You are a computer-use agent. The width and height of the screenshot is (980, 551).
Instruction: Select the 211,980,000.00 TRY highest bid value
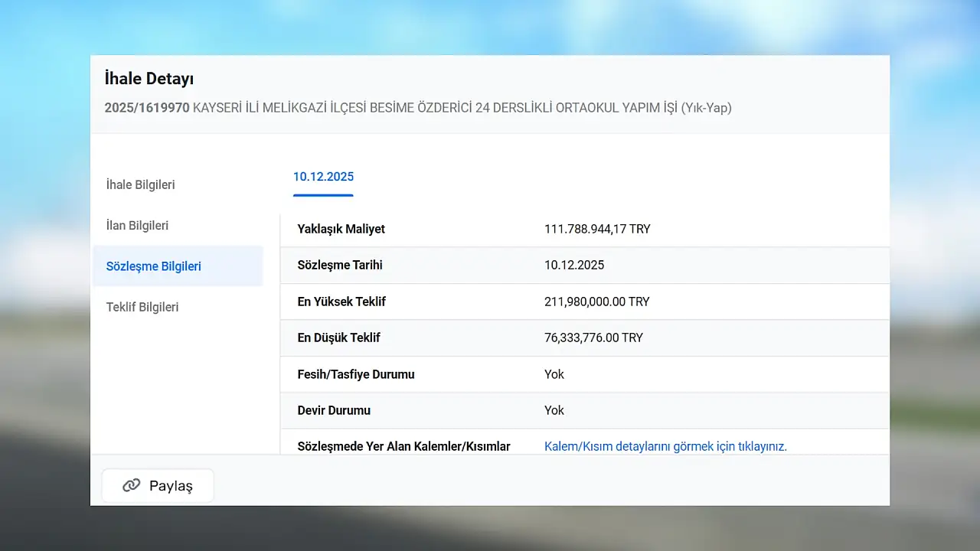596,302
